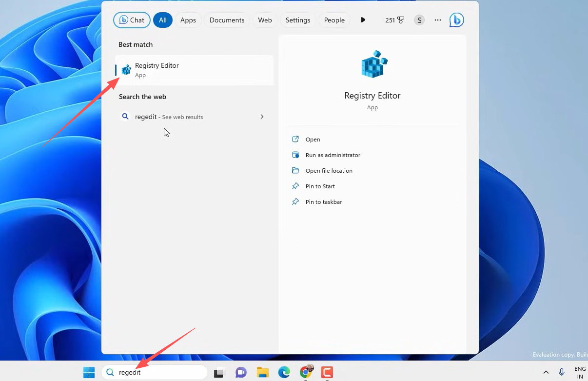The image size is (588, 381).
Task: Open the Registry Editor best match result
Action: tap(194, 70)
